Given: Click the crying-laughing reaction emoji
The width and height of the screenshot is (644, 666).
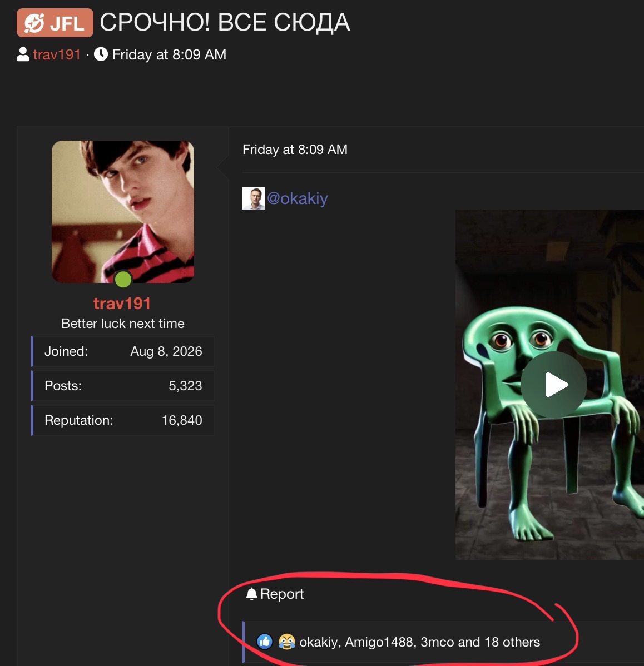Looking at the screenshot, I should pos(287,642).
